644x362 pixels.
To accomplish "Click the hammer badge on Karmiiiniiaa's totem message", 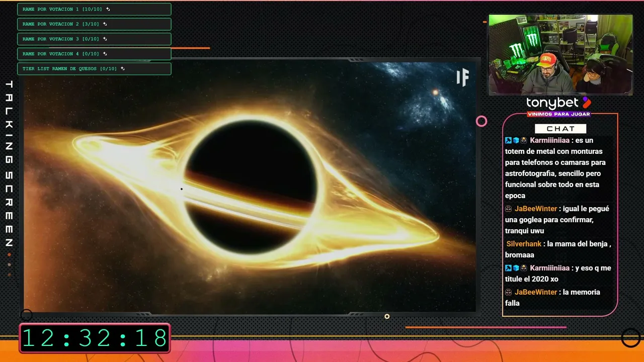I will point(509,140).
